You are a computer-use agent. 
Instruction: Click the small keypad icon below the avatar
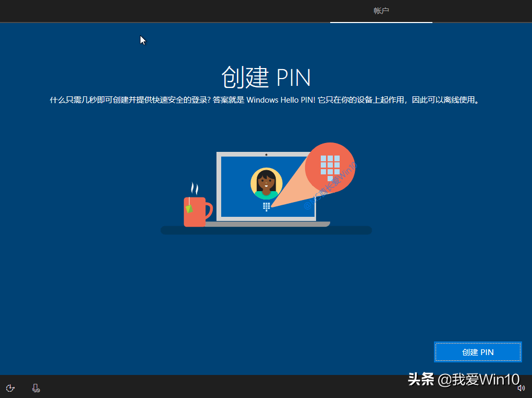pos(266,207)
